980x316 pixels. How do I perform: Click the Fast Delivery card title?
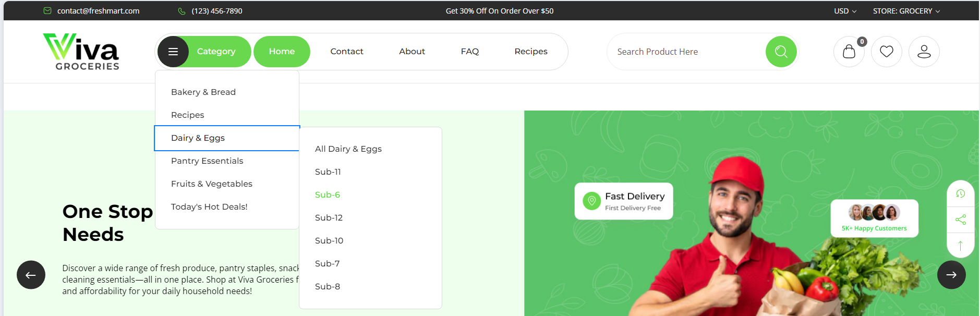pos(635,196)
